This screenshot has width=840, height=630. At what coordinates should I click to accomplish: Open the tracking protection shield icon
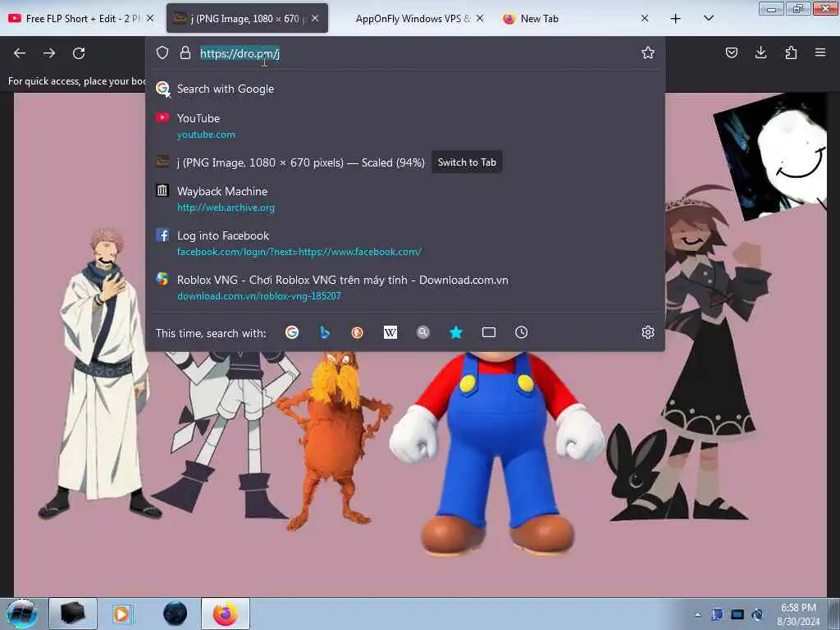pos(162,52)
